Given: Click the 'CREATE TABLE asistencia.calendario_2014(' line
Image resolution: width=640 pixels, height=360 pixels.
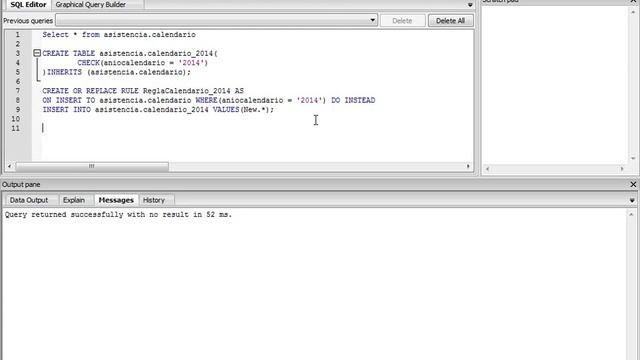Looking at the screenshot, I should 130,53.
